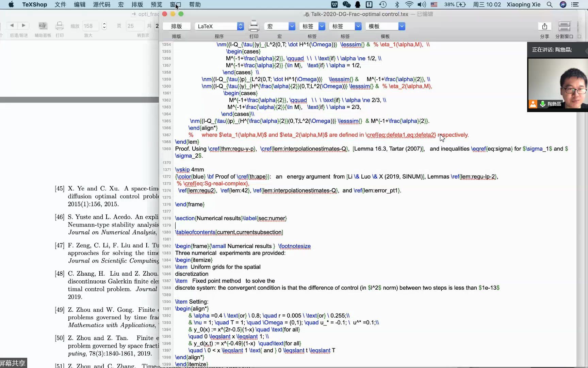Click reference [50] Z. Zhou and Z. Tan
The image size is (588, 368).
(x=107, y=346)
